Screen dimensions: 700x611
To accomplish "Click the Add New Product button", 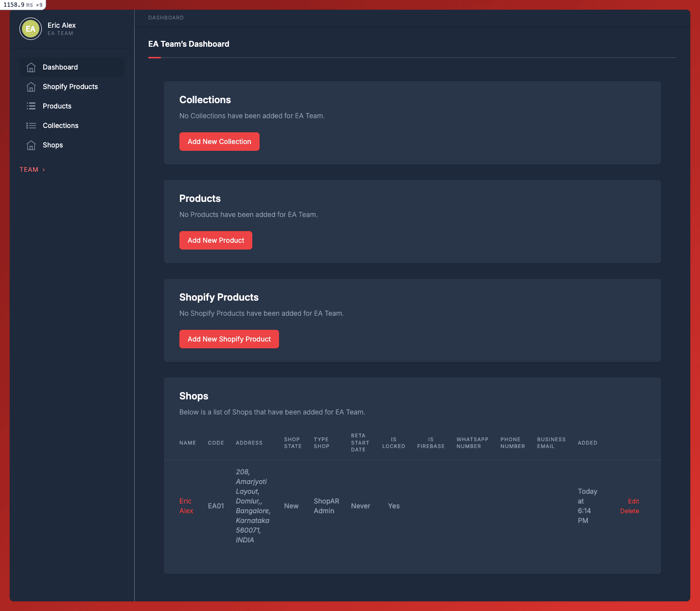I will tap(216, 240).
